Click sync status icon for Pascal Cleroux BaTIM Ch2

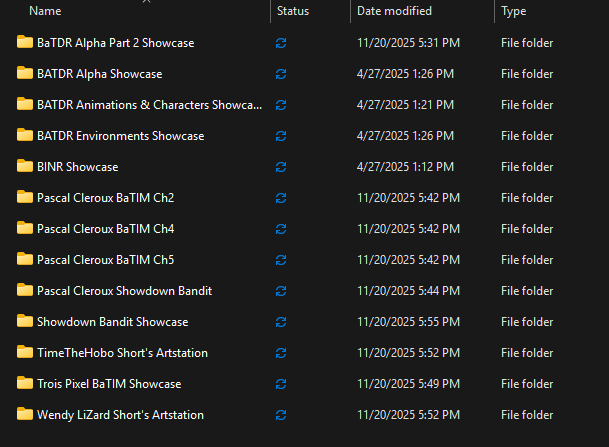(x=281, y=198)
